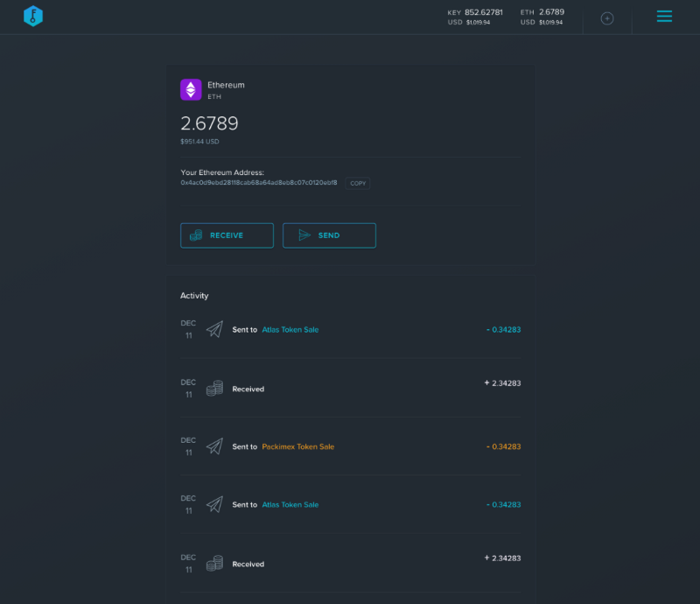Image resolution: width=700 pixels, height=604 pixels.
Task: Click the KEY 852.62781 balance in header
Action: coord(475,12)
